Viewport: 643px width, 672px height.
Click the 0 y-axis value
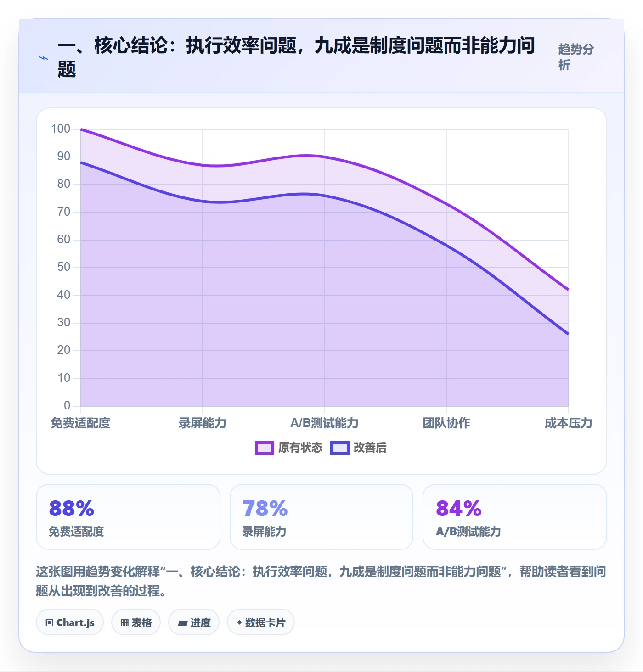click(67, 406)
